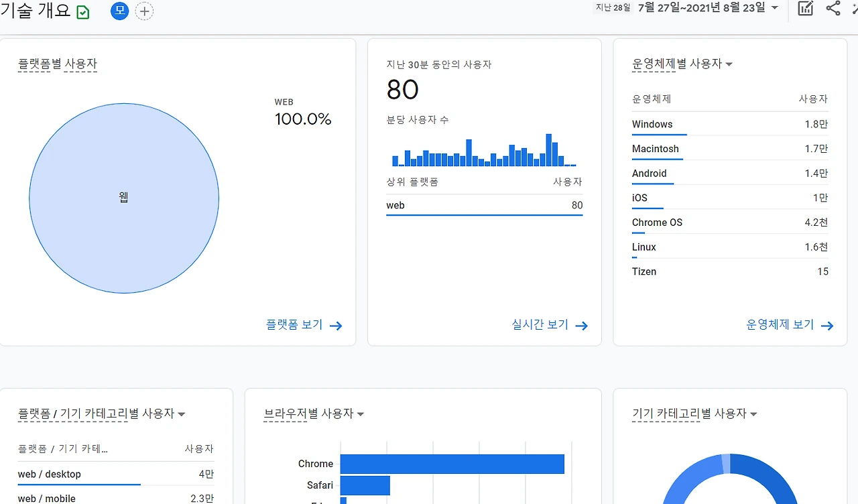
Task: Select the Linux row in the OS table
Action: (730, 247)
